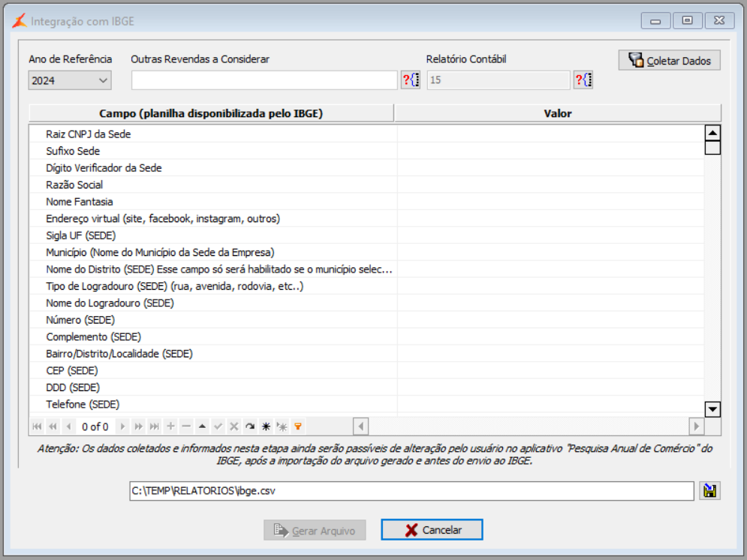Viewport: 747px width, 560px height.
Task: Go to first record in navigator
Action: click(x=37, y=426)
